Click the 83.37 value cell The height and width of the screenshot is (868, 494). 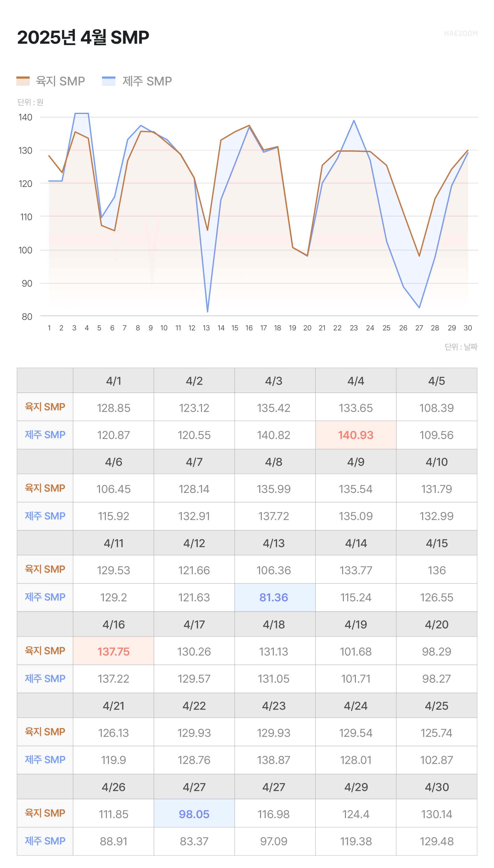click(194, 841)
